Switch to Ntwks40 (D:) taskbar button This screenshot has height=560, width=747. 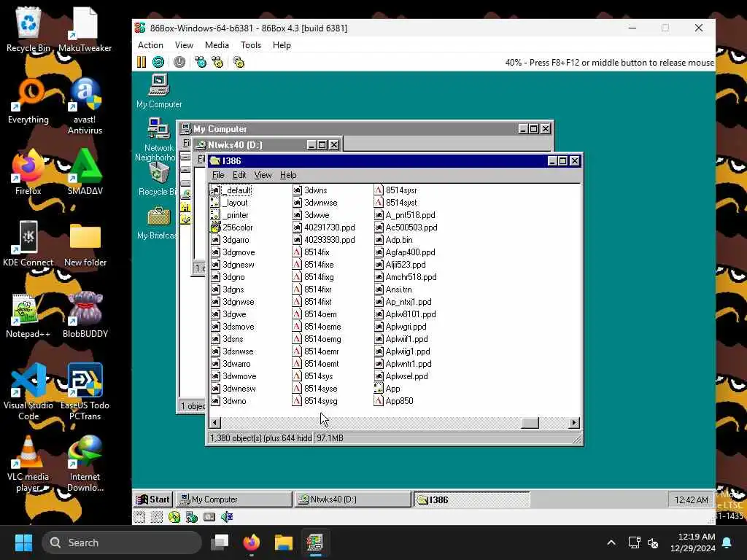(352, 499)
